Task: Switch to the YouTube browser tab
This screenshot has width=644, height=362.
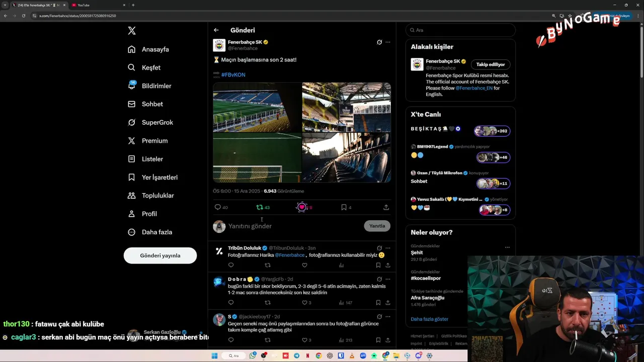Action: 98,5
